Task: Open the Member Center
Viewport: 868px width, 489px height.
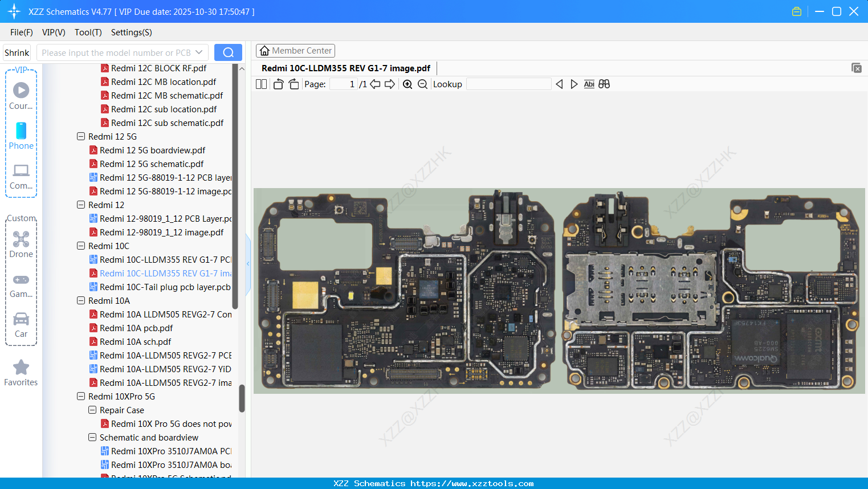Action: (295, 51)
